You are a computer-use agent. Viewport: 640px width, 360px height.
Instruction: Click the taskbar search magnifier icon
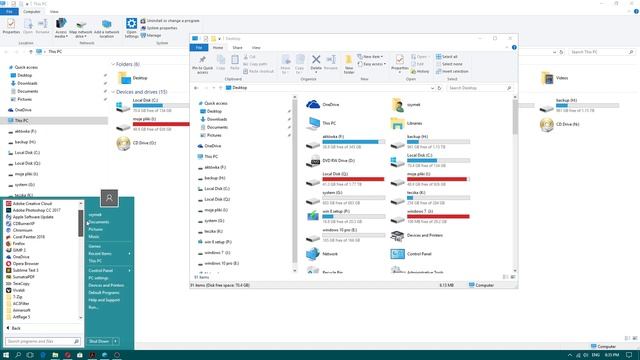coord(18,355)
